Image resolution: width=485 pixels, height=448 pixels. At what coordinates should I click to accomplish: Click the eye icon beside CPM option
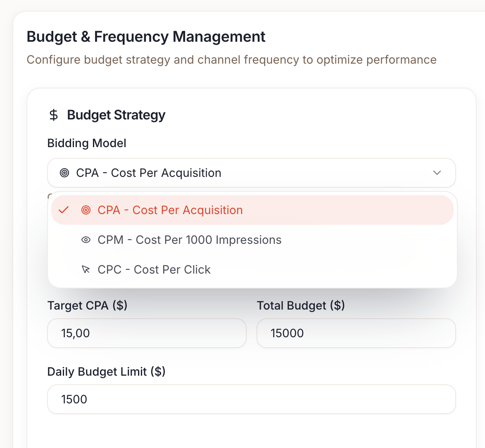(86, 240)
